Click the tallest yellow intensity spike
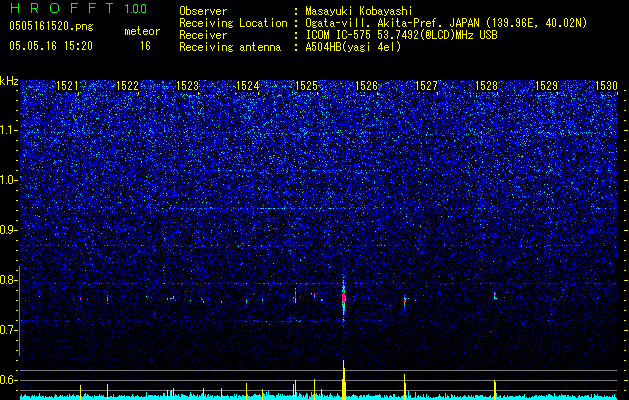629x400 pixels. (343, 380)
